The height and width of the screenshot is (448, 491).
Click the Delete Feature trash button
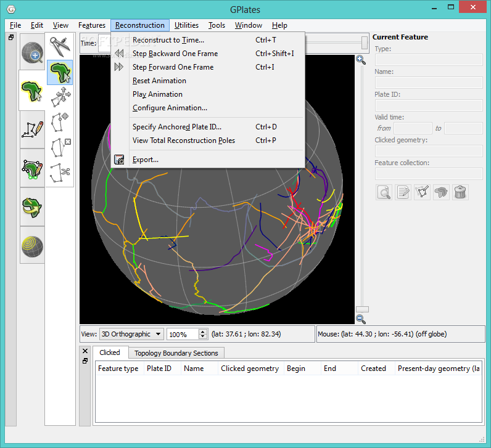coord(460,192)
